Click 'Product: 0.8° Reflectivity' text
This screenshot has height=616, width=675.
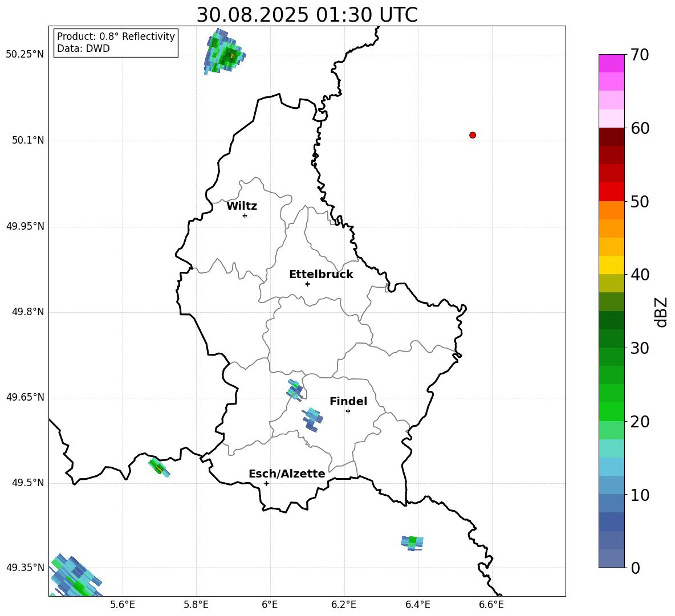pos(116,36)
